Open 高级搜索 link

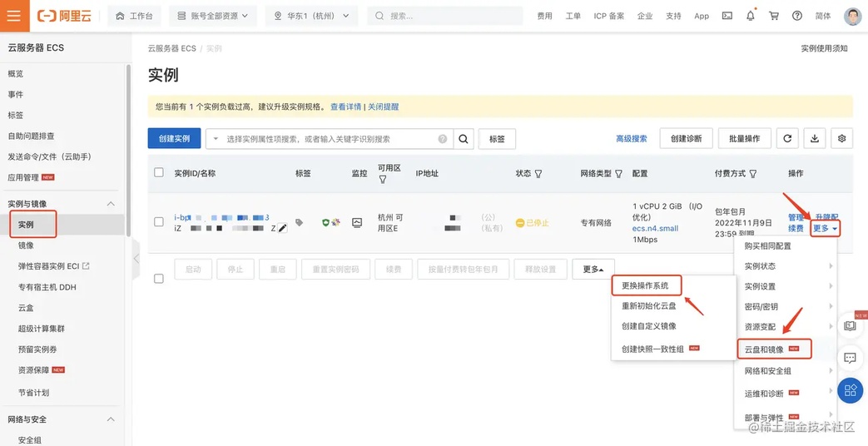631,139
